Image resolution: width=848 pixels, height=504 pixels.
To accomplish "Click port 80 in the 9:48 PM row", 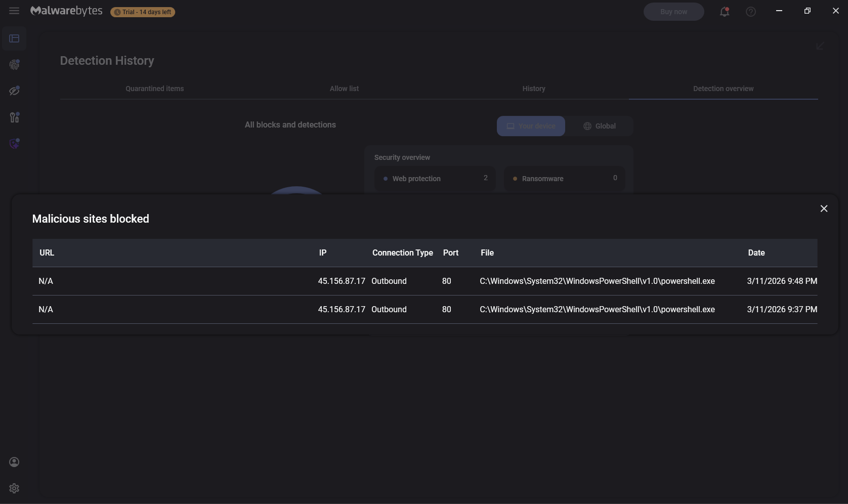I will [446, 281].
